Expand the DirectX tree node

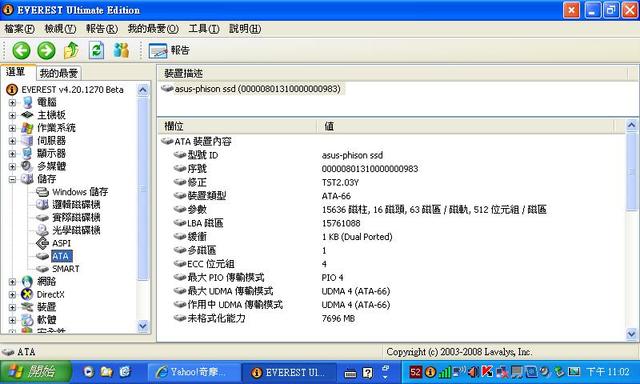coord(12,294)
